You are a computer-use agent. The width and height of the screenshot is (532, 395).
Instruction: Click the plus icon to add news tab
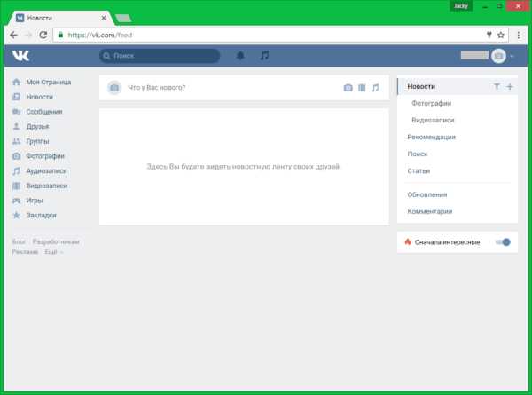510,87
